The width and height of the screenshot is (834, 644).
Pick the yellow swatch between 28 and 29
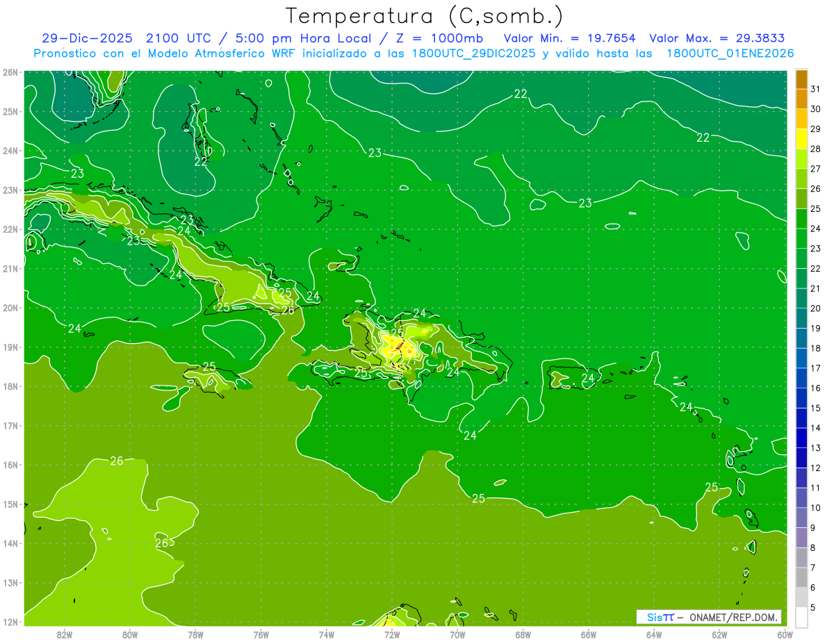[801, 139]
